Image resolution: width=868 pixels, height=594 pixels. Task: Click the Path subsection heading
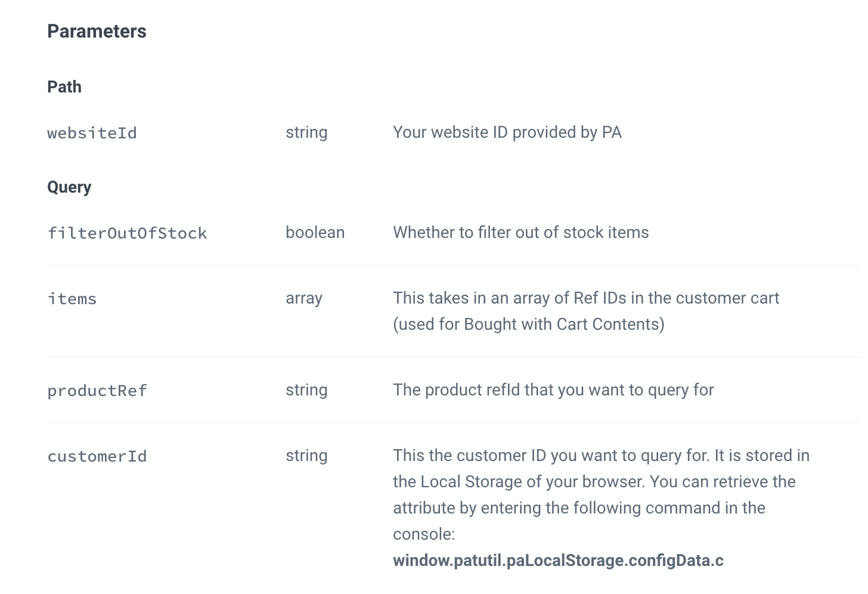[64, 87]
